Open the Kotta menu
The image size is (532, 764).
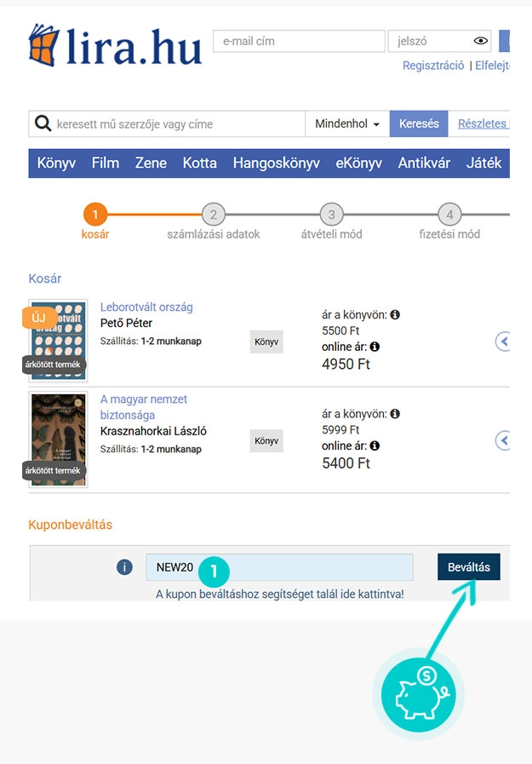tap(199, 163)
